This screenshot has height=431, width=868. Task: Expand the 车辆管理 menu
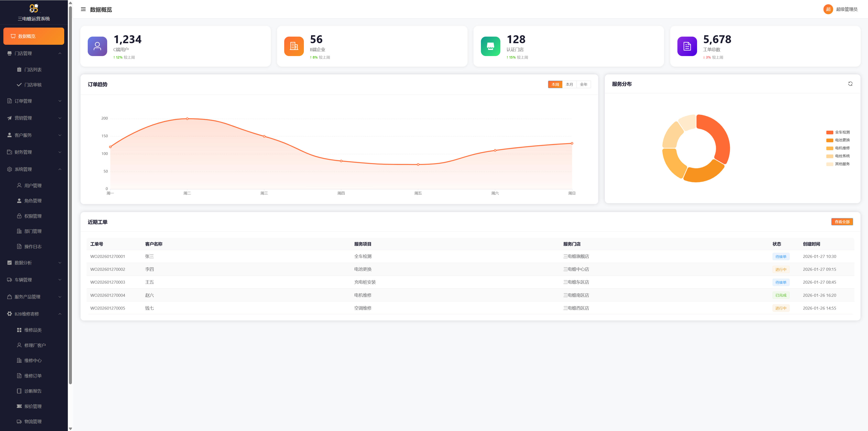34,280
